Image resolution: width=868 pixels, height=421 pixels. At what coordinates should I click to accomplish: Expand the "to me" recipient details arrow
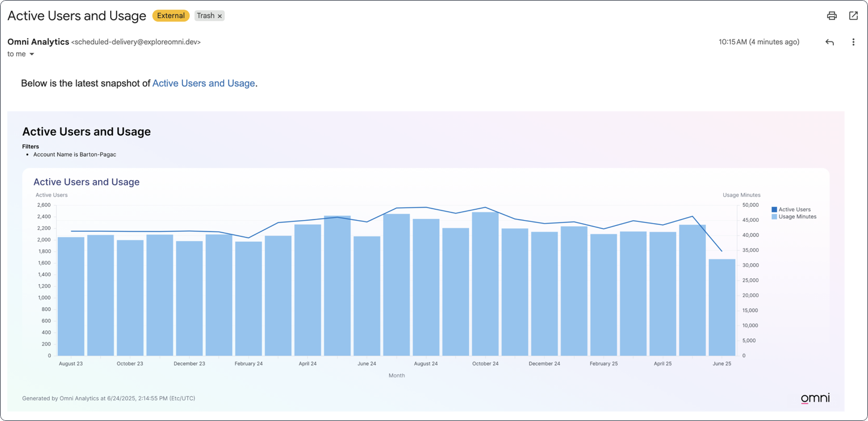[x=32, y=54]
